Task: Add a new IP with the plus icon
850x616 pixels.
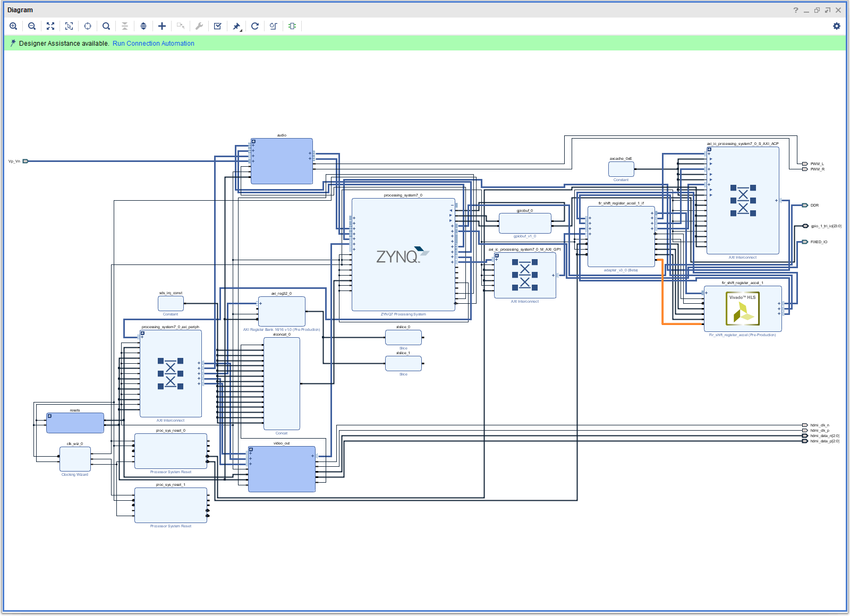Action: click(x=162, y=26)
